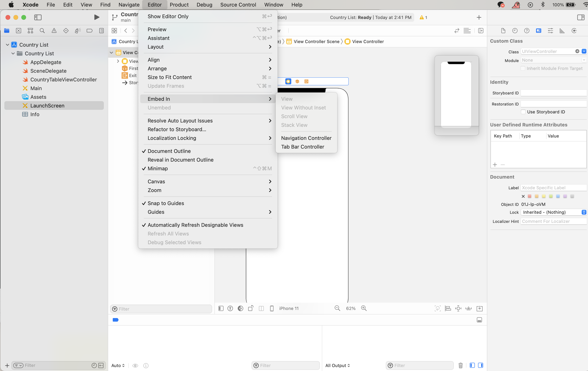
Task: Show the File inspector
Action: coord(503,31)
